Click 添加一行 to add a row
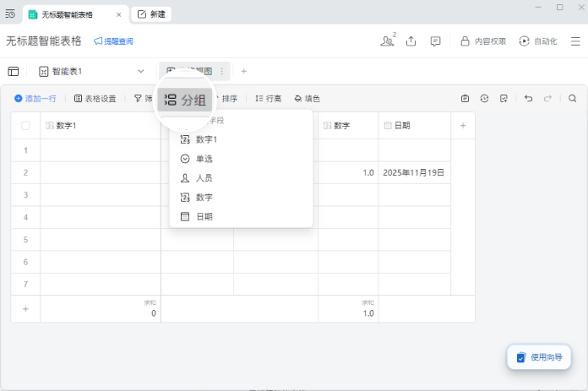 pos(35,99)
